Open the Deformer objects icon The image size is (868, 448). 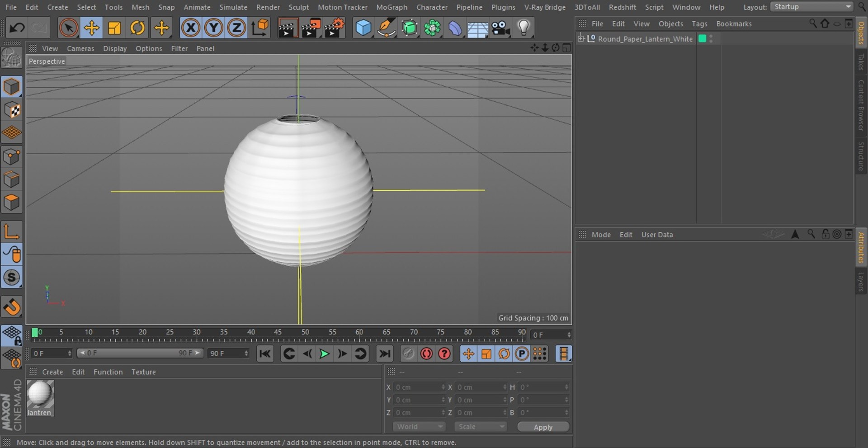click(x=455, y=28)
